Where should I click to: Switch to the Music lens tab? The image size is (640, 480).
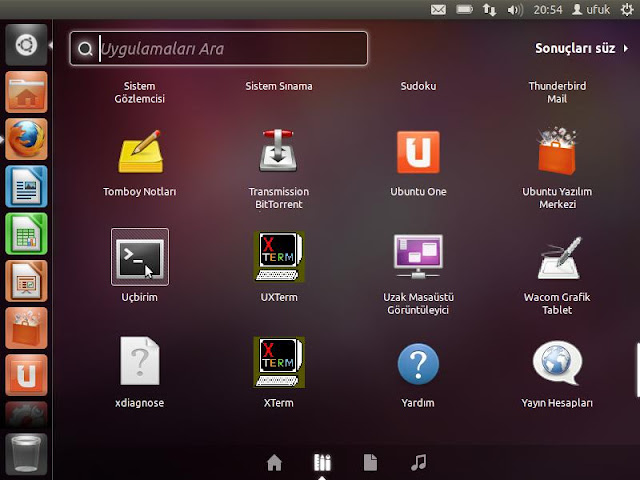click(419, 462)
